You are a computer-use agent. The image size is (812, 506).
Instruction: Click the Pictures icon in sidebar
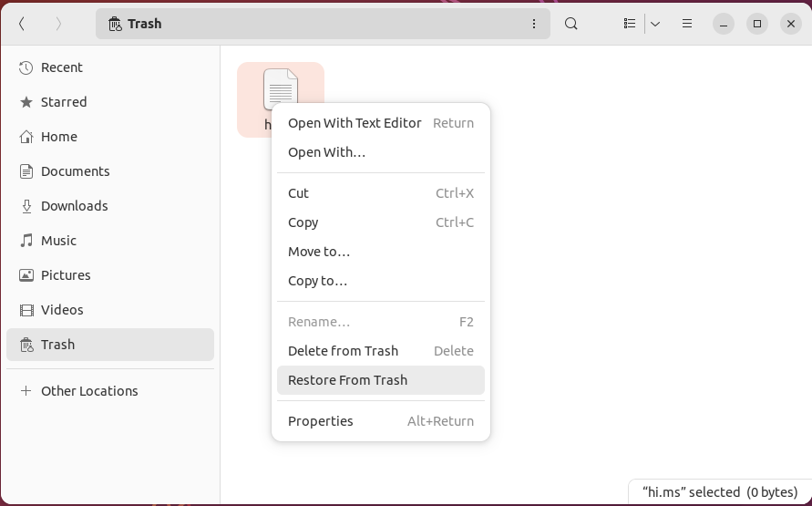(x=26, y=275)
